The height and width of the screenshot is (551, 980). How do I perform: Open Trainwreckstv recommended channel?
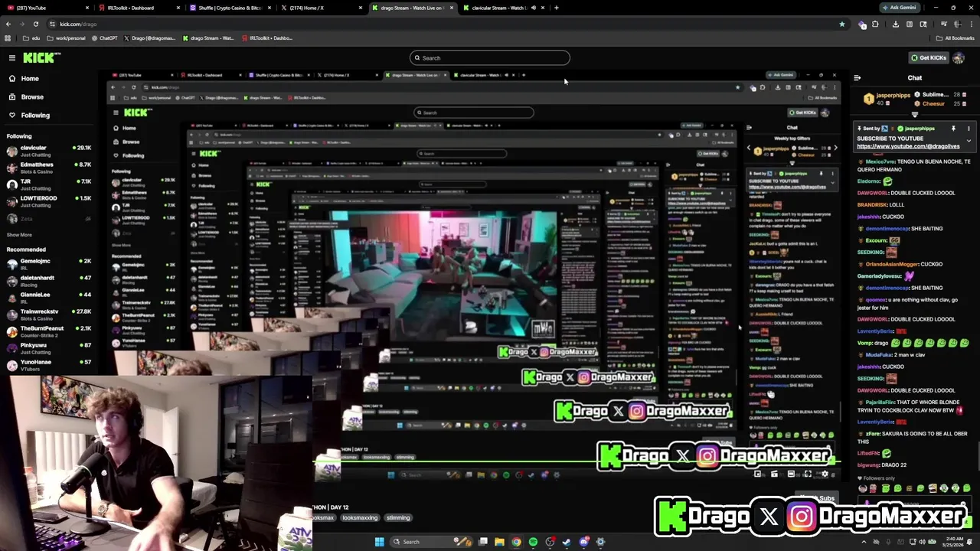tap(47, 315)
